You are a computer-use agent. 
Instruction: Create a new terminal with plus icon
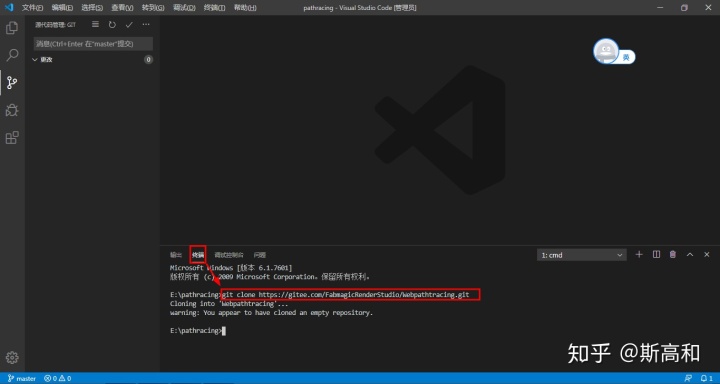pyautogui.click(x=639, y=254)
